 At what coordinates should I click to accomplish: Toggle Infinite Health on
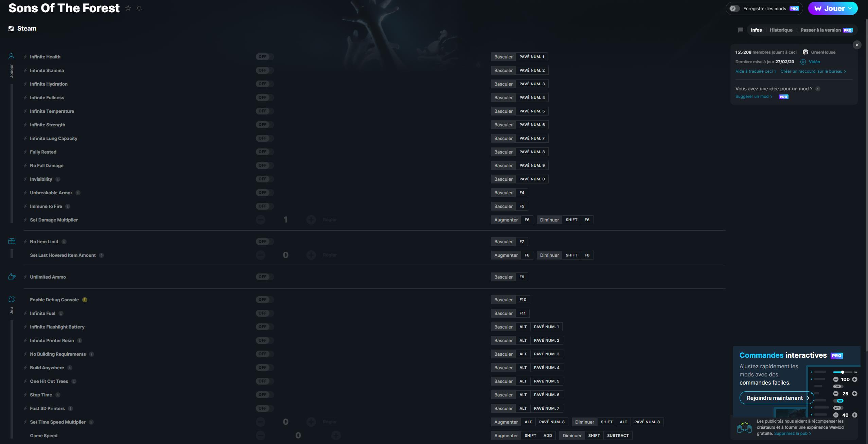click(265, 57)
